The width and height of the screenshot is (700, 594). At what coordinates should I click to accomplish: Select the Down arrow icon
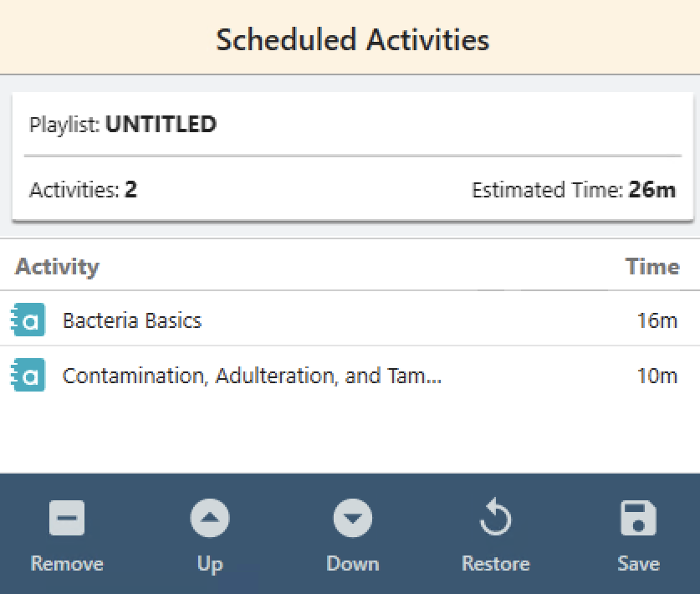point(352,517)
